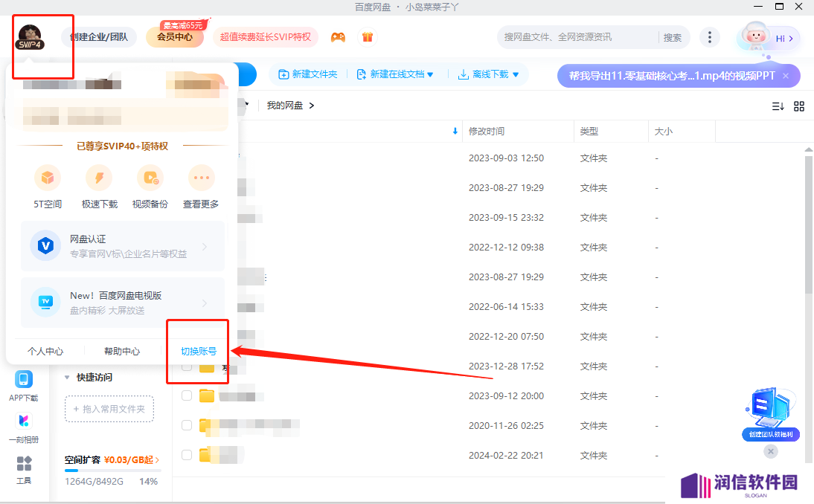
Task: Change the file list sort order icon
Action: pos(778,106)
